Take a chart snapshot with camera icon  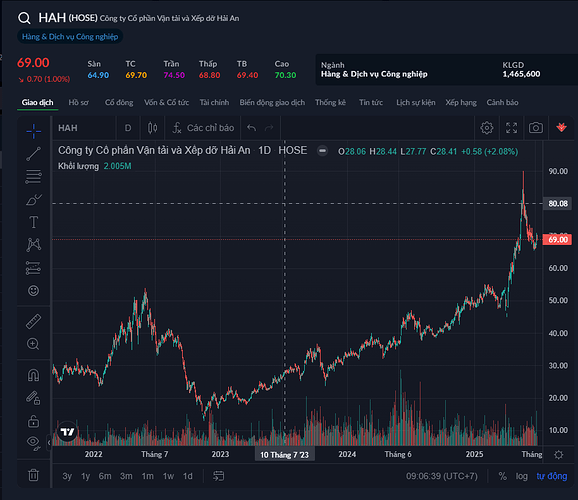click(x=536, y=128)
